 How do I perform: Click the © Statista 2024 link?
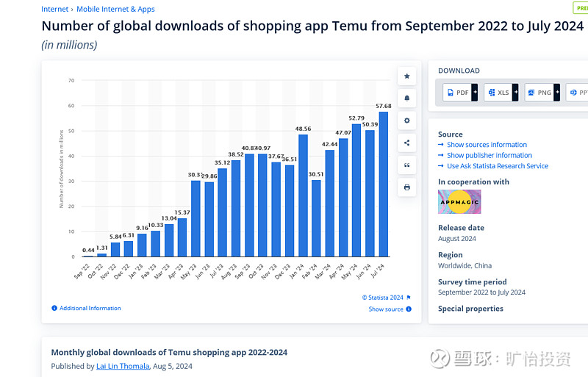click(x=382, y=298)
